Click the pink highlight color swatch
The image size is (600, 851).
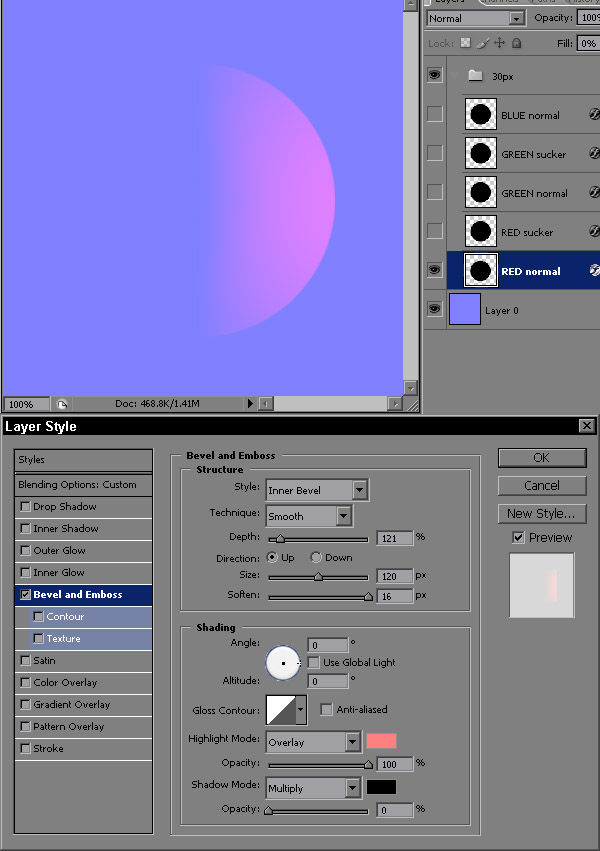coord(381,741)
